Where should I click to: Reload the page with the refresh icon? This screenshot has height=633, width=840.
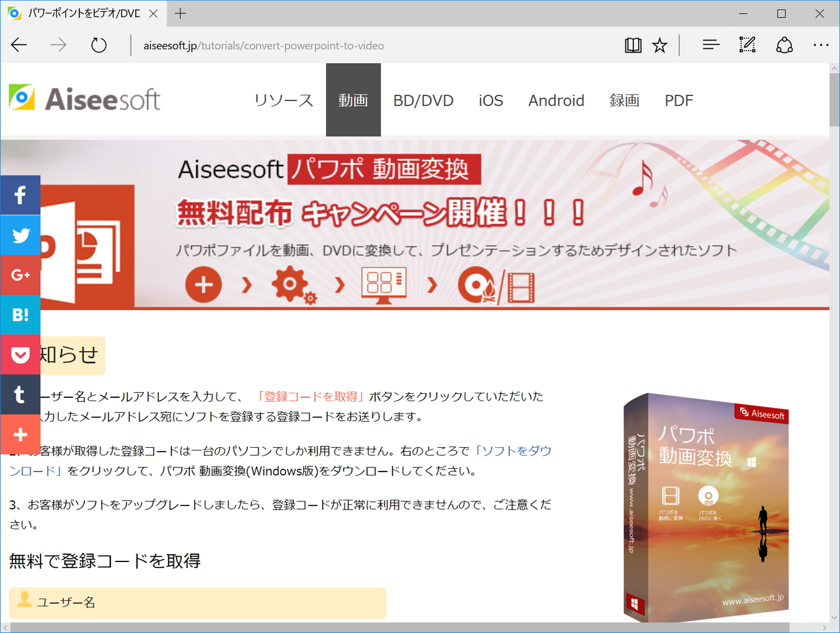(98, 45)
